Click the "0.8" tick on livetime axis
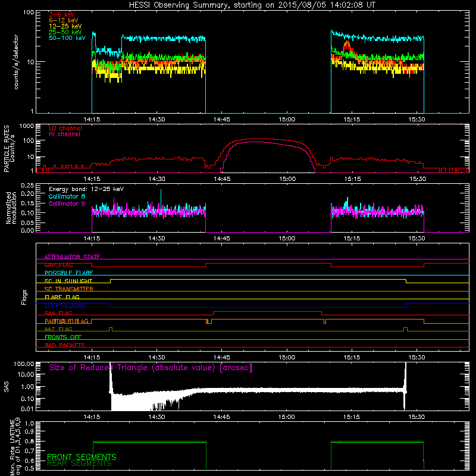Viewport: 476px width, 476px height. pos(29,441)
